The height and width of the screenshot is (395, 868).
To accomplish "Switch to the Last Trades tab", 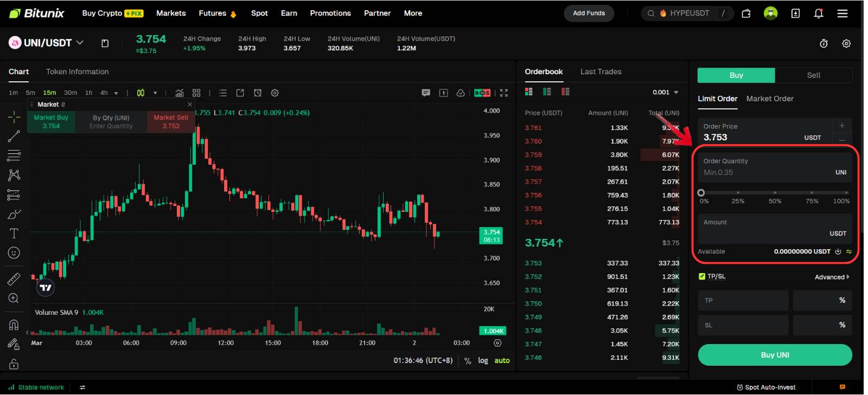I will [x=601, y=72].
